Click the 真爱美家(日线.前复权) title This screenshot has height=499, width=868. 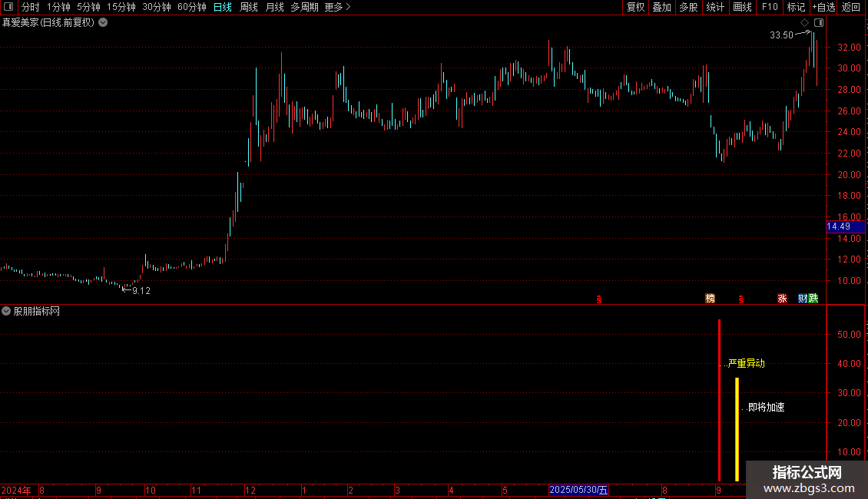click(x=48, y=22)
